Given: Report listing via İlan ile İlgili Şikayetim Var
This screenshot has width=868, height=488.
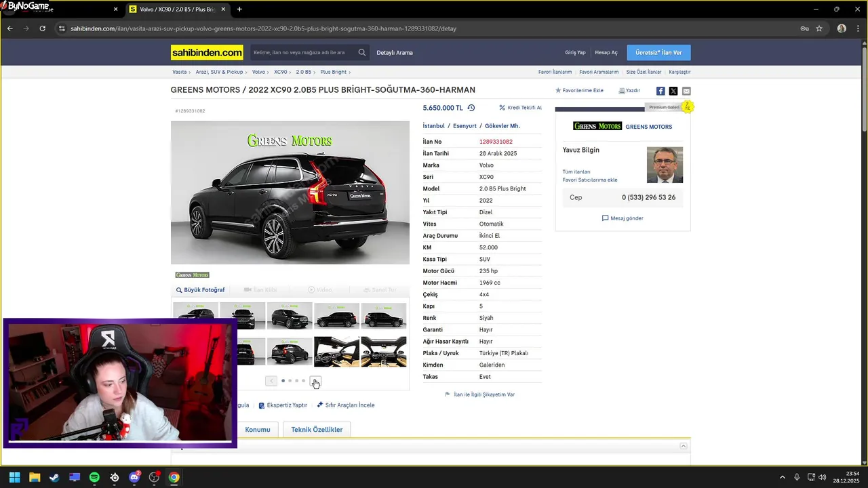Looking at the screenshot, I should coord(479,394).
